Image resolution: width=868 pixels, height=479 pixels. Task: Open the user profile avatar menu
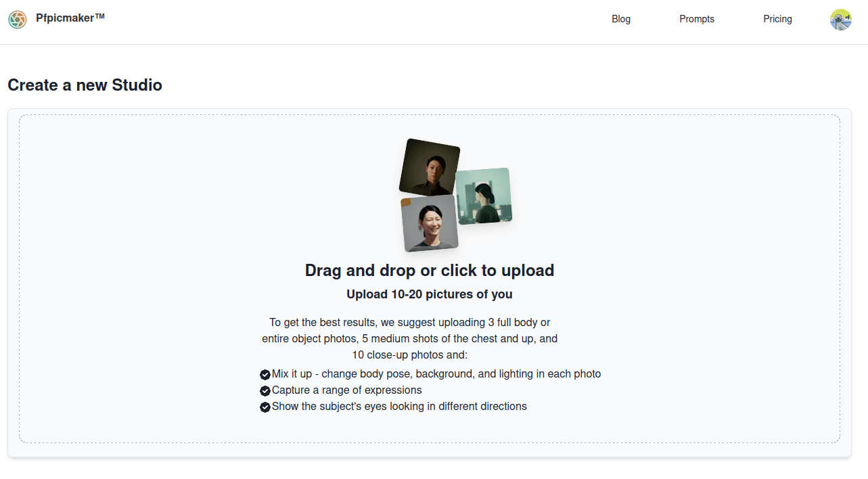pyautogui.click(x=840, y=20)
